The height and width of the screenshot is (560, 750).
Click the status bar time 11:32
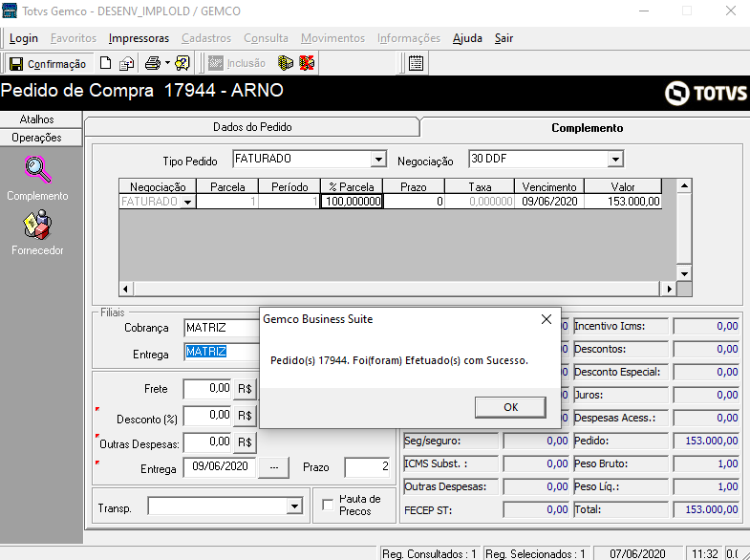[704, 553]
